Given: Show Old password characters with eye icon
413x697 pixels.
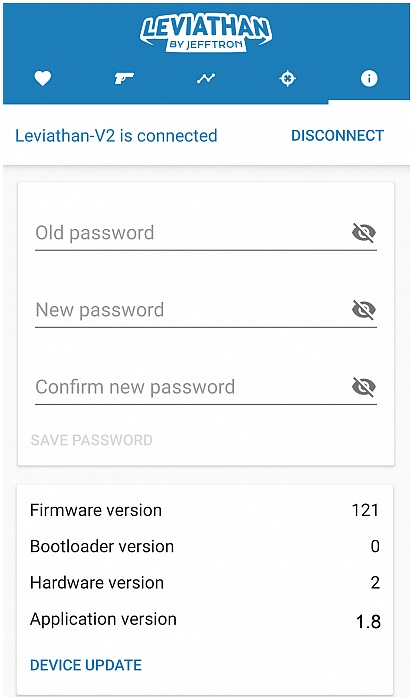Looking at the screenshot, I should pos(364,232).
